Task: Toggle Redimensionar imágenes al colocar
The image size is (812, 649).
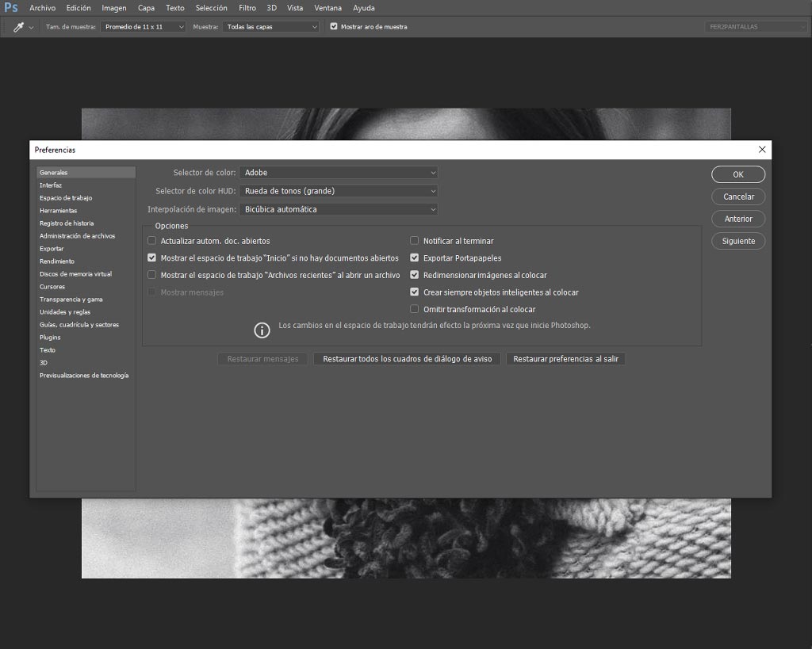Action: click(414, 275)
